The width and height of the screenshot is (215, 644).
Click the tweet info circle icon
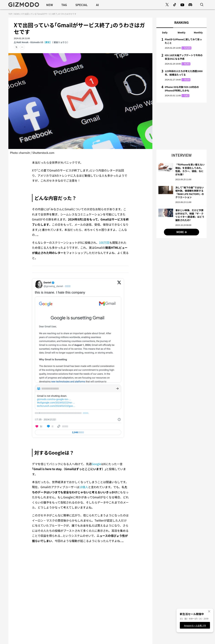(119, 419)
